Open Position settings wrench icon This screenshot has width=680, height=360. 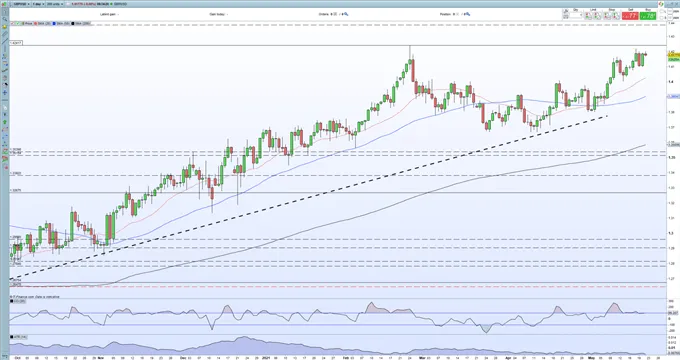pyautogui.click(x=468, y=14)
